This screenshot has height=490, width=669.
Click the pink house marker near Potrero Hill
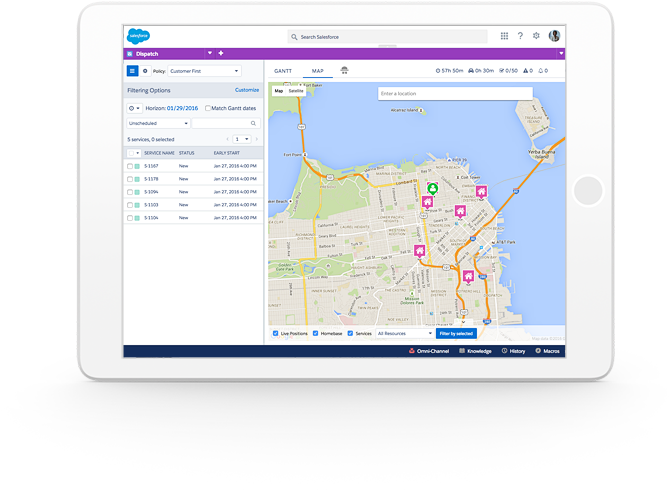[x=468, y=277]
